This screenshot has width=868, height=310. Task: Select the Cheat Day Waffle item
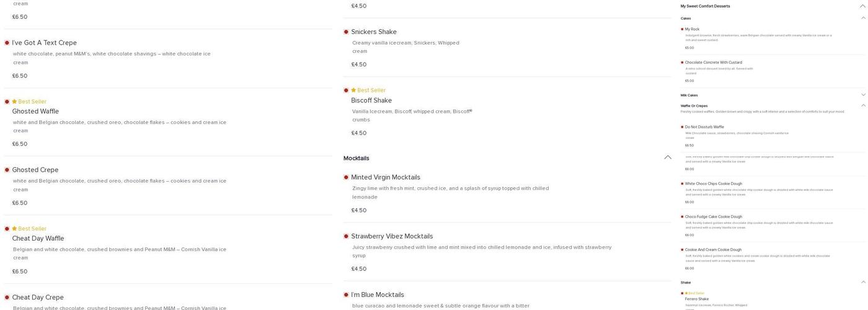(x=38, y=239)
